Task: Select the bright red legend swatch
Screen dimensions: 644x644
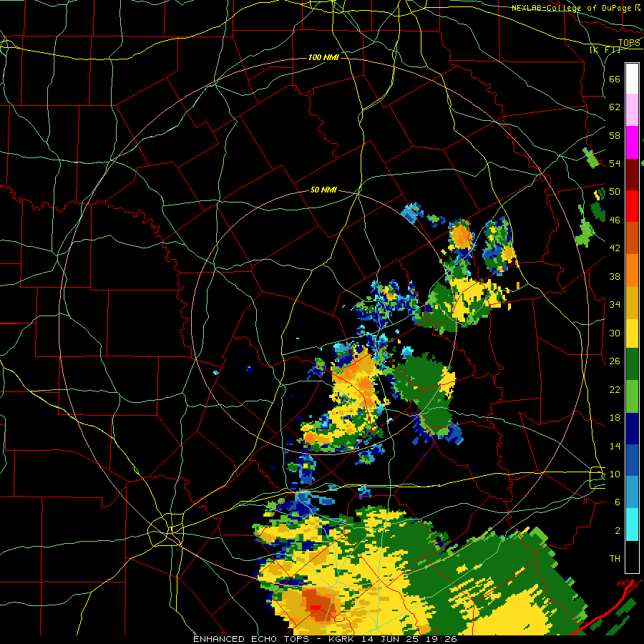Action: [x=632, y=206]
